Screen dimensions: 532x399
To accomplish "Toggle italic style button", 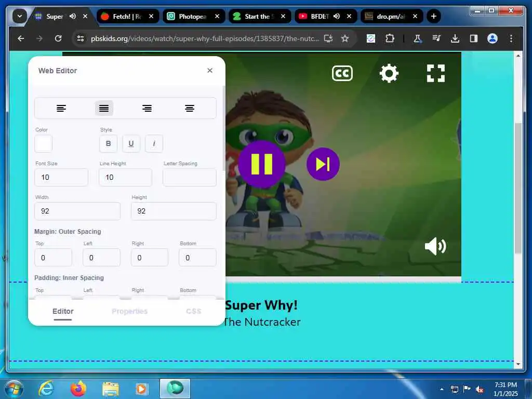I will click(x=154, y=143).
